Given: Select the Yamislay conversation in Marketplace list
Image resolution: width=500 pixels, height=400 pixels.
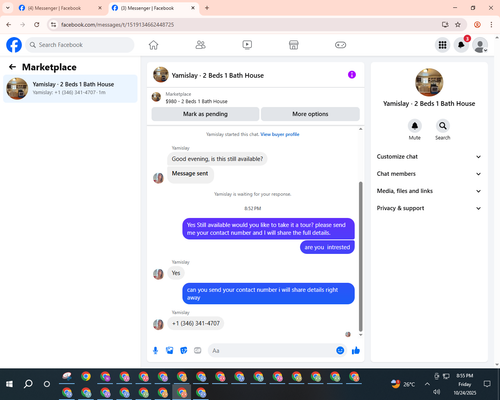Looking at the screenshot, I should pyautogui.click(x=70, y=88).
